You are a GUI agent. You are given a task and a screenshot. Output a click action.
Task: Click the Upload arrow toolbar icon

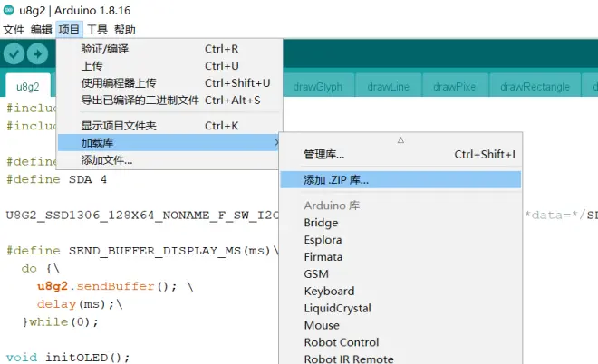click(x=37, y=53)
